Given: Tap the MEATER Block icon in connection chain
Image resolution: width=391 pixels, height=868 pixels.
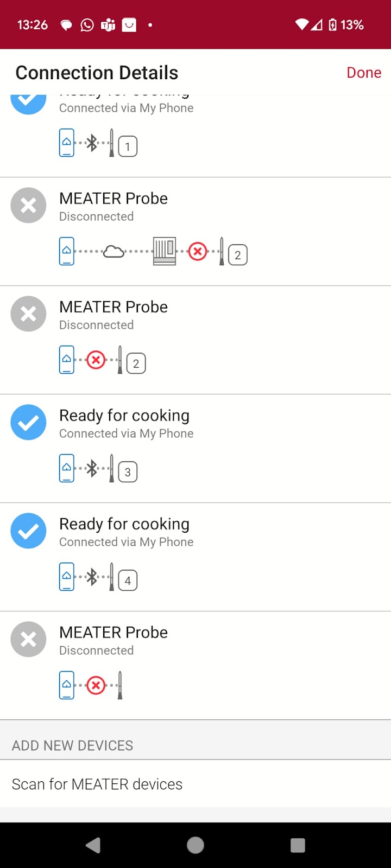Looking at the screenshot, I should (165, 251).
